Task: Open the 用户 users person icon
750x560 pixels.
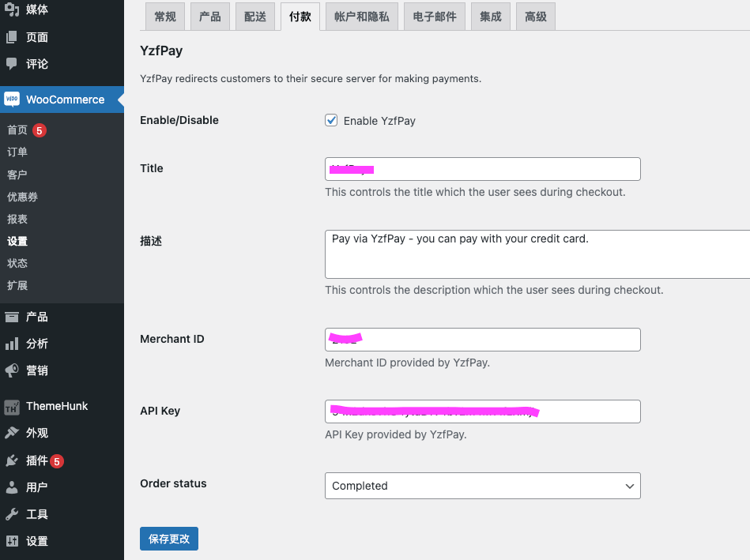Action: [x=12, y=487]
